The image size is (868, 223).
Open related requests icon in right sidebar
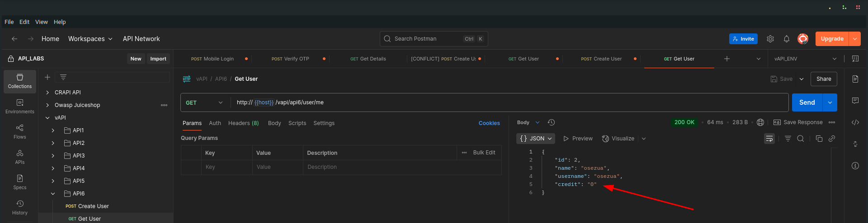pyautogui.click(x=855, y=144)
